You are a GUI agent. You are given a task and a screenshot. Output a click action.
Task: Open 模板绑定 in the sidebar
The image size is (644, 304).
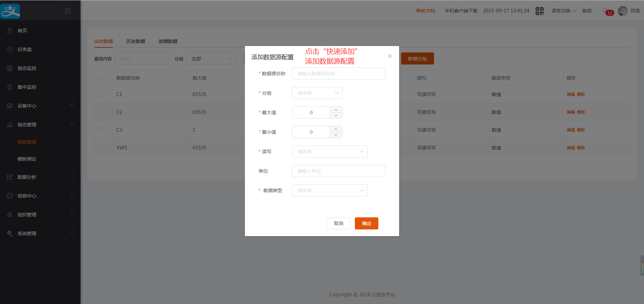(27, 159)
